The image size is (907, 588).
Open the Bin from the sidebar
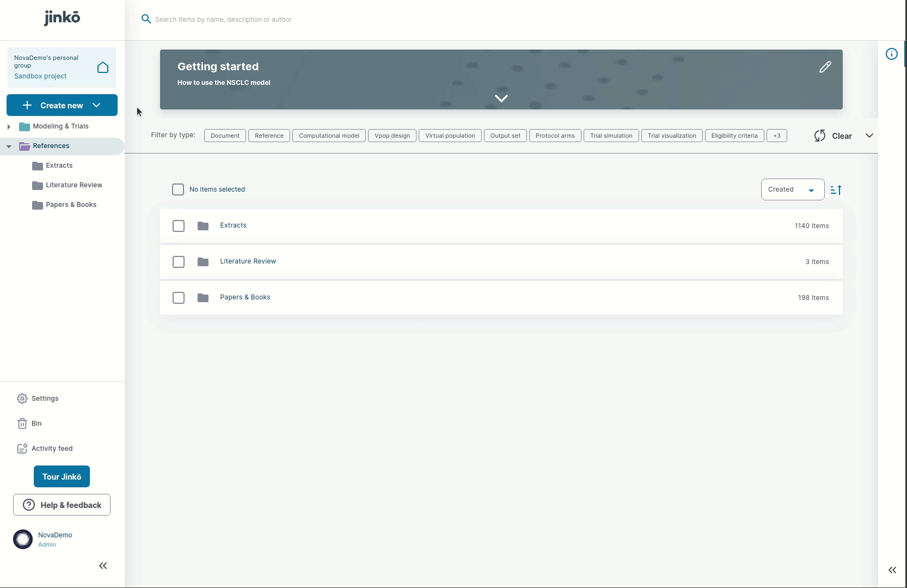(36, 424)
